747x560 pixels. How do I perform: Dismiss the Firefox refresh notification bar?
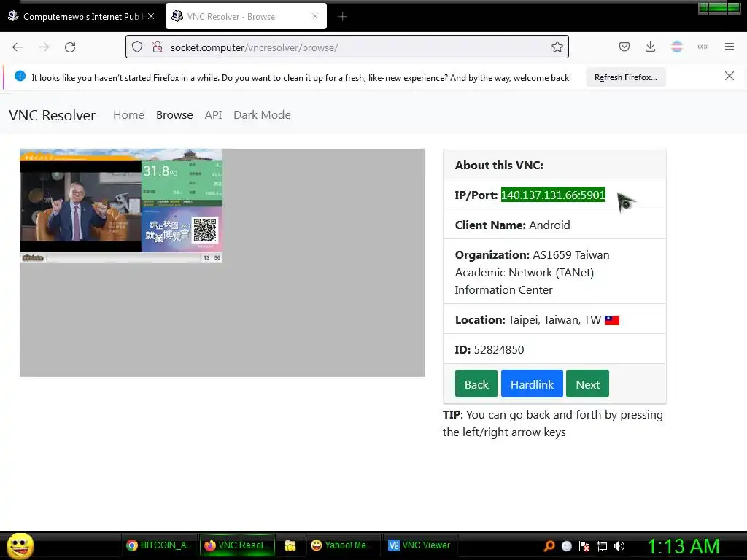coord(729,76)
